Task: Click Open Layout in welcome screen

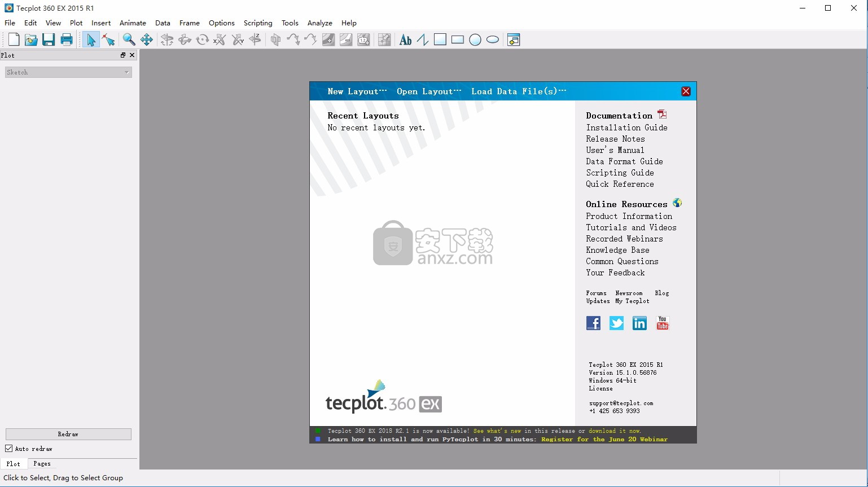Action: (429, 91)
